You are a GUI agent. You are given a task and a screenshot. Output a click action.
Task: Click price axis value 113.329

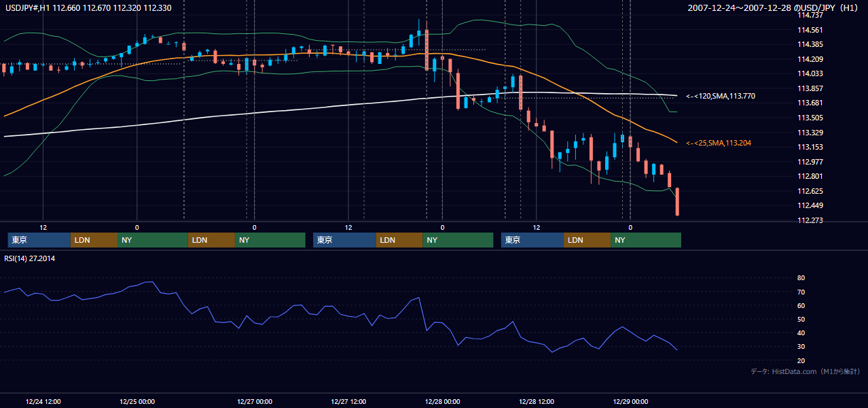(x=810, y=133)
